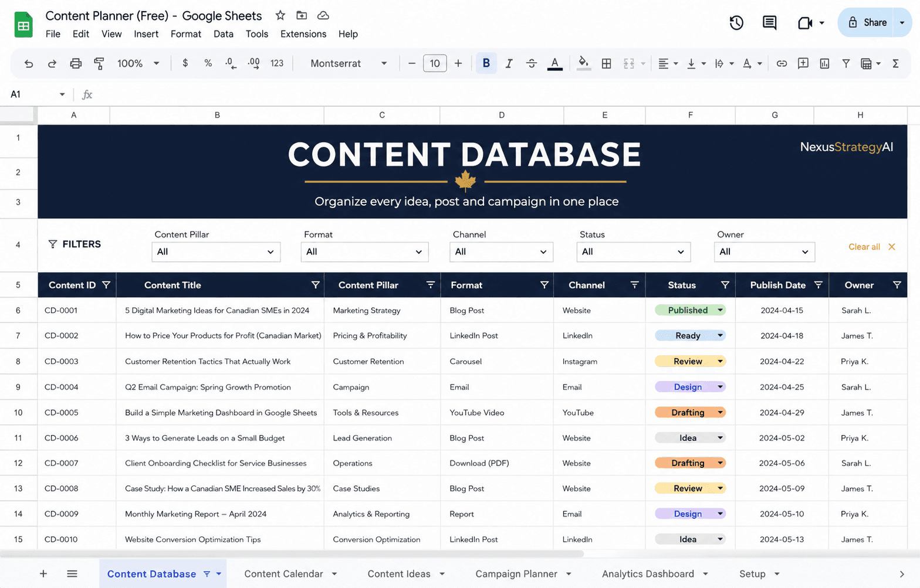Open the Content Pillar filter dropdown

click(216, 251)
